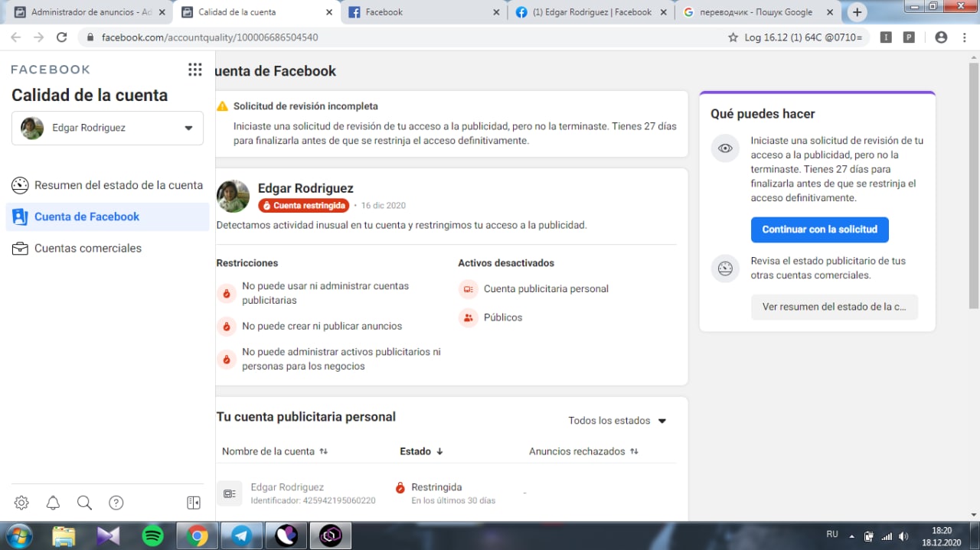
Task: Expand the Edgar Rodriguez account selector
Action: pos(107,128)
